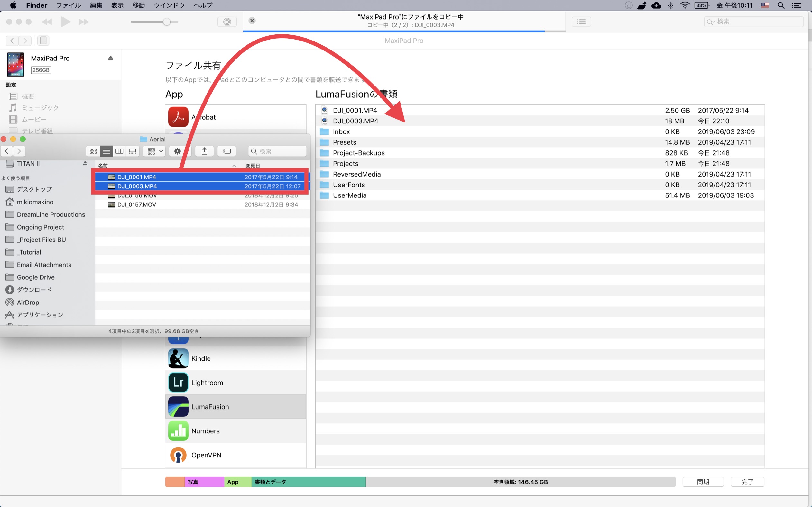The width and height of the screenshot is (812, 507).
Task: Click the iPad device button in toolbar
Action: [x=43, y=41]
